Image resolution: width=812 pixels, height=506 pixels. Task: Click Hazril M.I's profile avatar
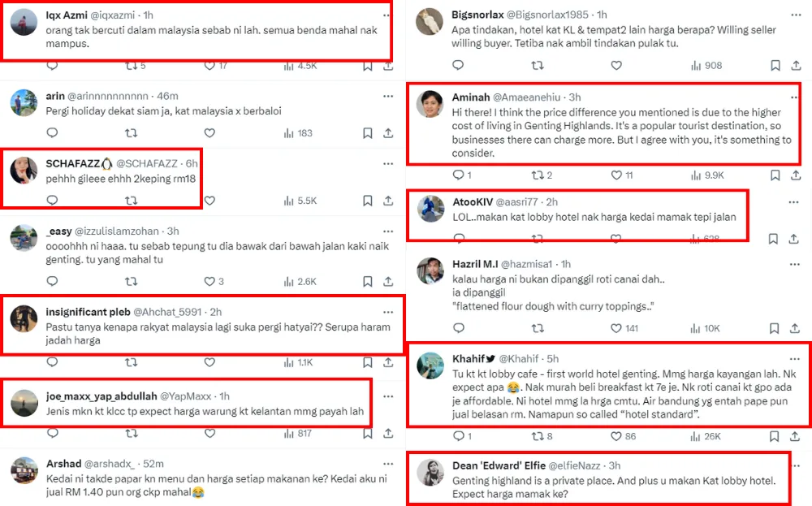(x=430, y=272)
